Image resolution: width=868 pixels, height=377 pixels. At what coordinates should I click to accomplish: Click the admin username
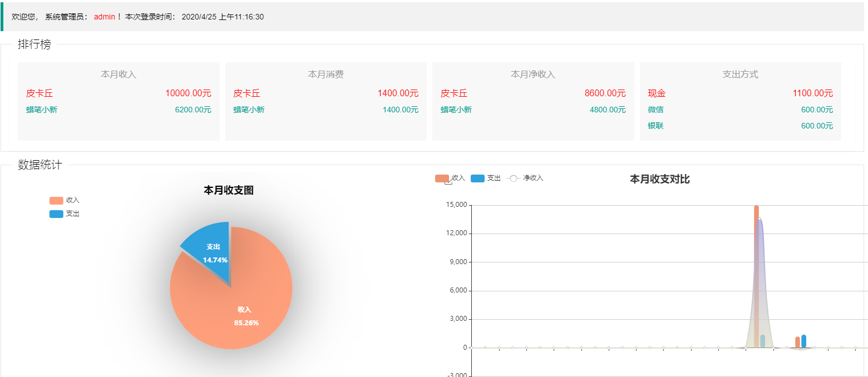click(x=104, y=17)
